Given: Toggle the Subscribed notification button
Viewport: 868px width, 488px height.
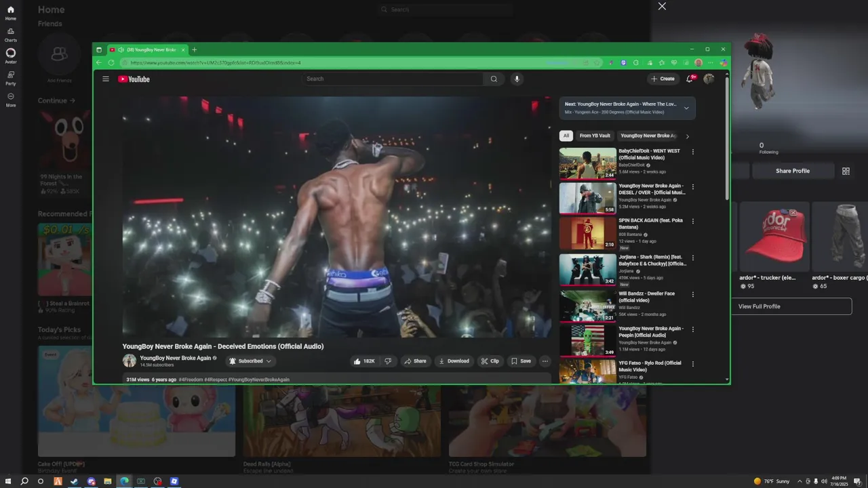Looking at the screenshot, I should (250, 361).
